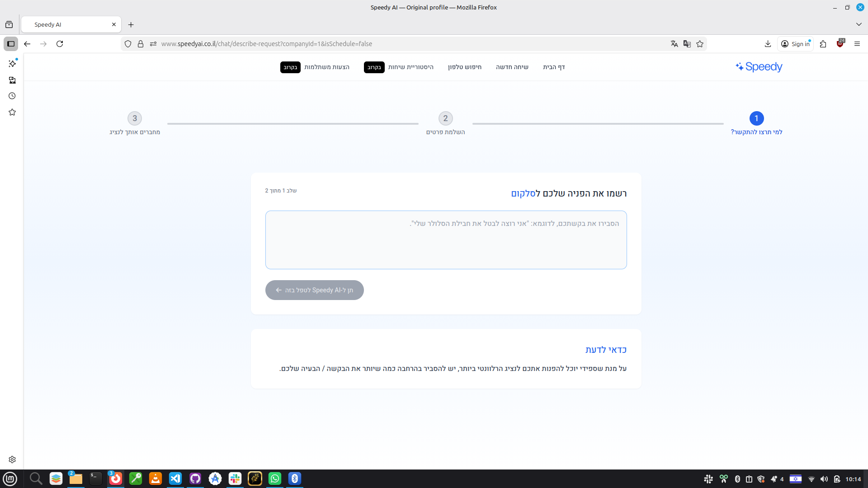The width and height of the screenshot is (868, 488).
Task: Bookmark this page with the star icon
Action: pyautogui.click(x=700, y=44)
